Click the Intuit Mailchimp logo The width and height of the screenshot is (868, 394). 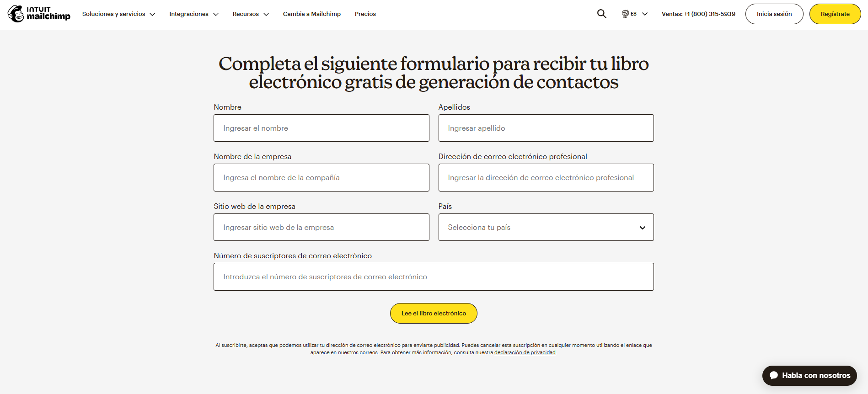39,14
